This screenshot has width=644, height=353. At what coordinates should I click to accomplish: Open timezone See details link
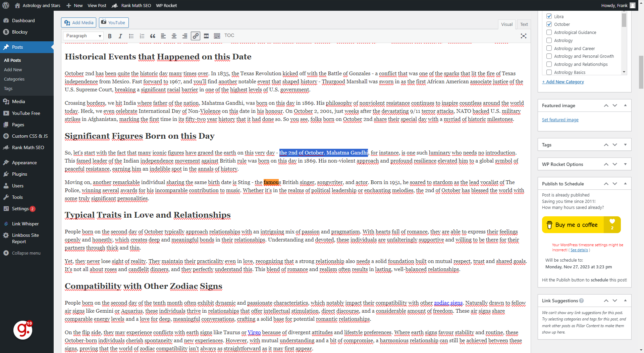coord(579,250)
